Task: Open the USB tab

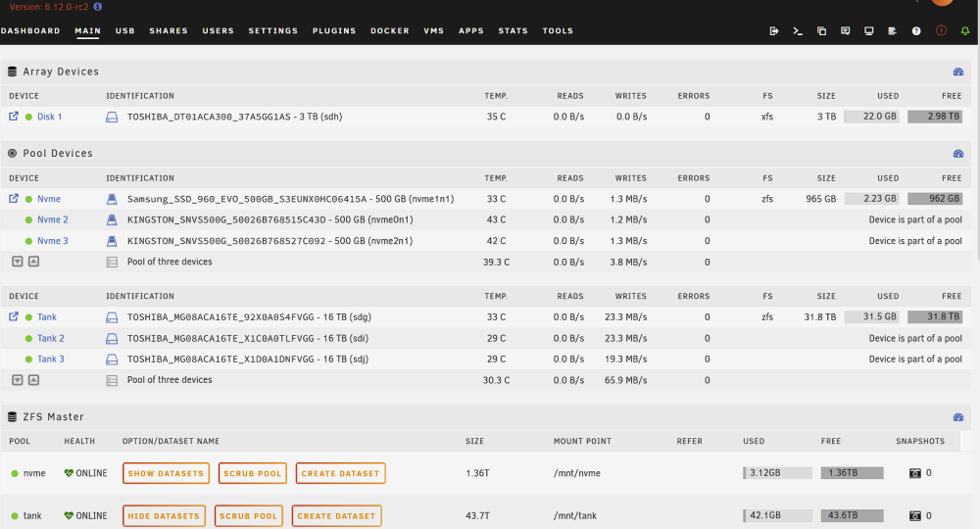Action: tap(125, 30)
